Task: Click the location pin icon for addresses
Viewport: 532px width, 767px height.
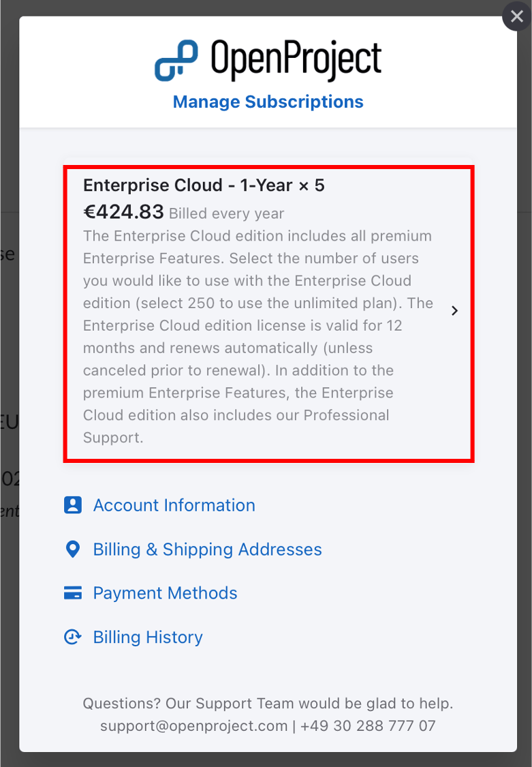Action: (x=72, y=550)
